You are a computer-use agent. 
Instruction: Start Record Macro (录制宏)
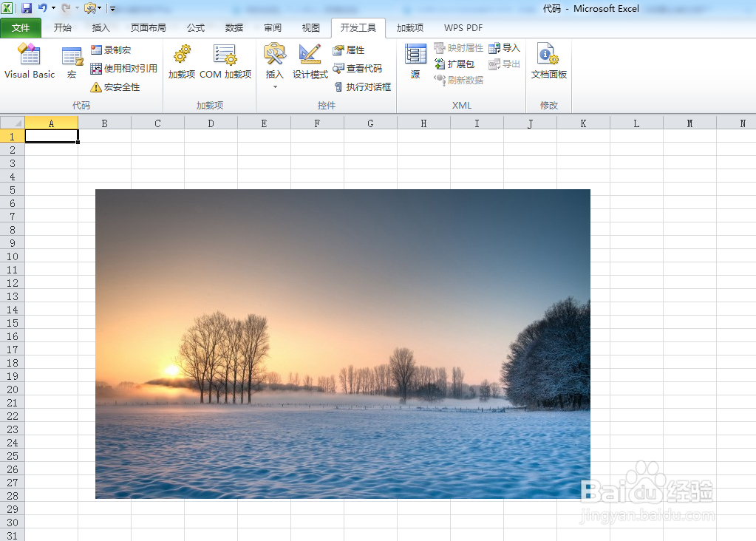[111, 50]
